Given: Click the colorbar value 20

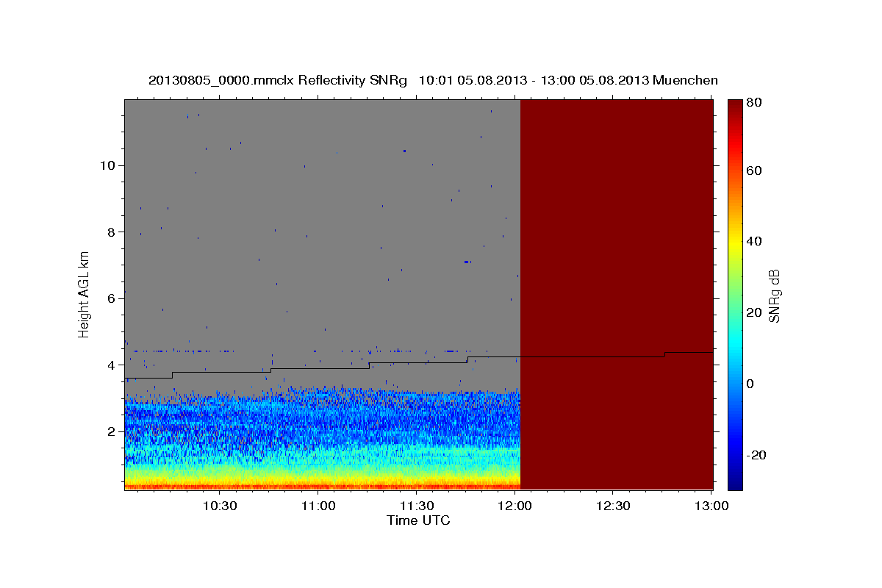Looking at the screenshot, I should [753, 312].
